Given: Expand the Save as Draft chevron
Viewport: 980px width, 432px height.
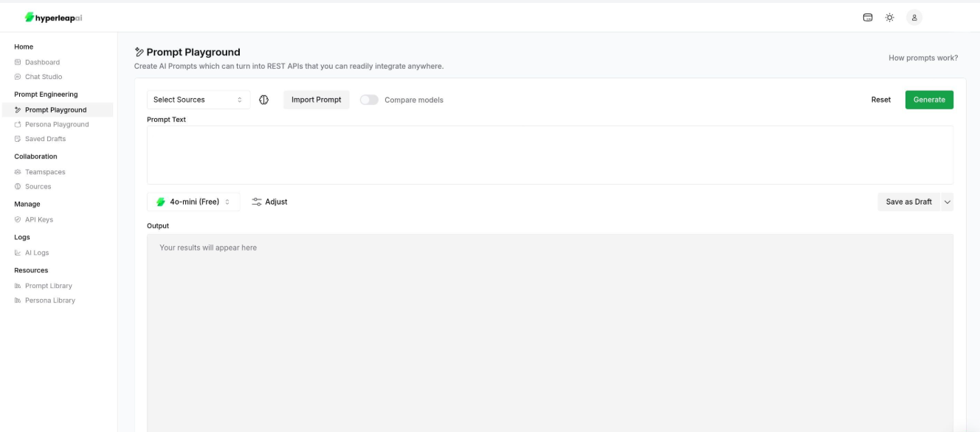Looking at the screenshot, I should (948, 201).
